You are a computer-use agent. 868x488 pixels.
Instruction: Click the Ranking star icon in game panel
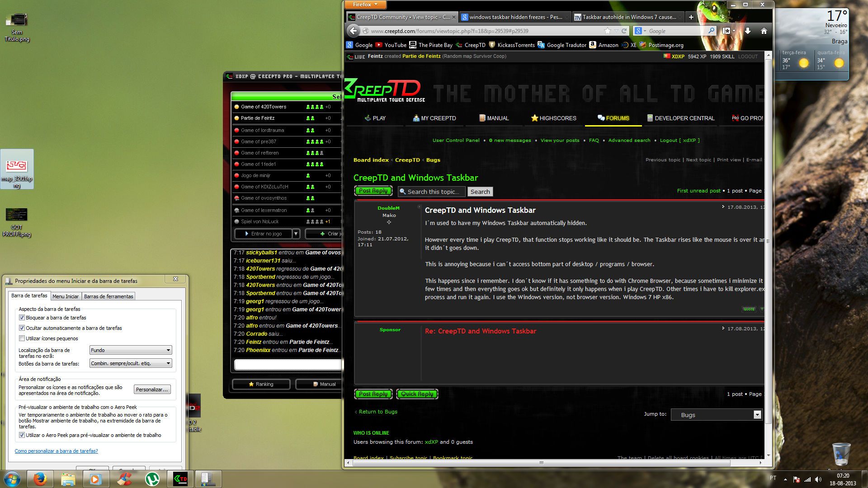251,384
